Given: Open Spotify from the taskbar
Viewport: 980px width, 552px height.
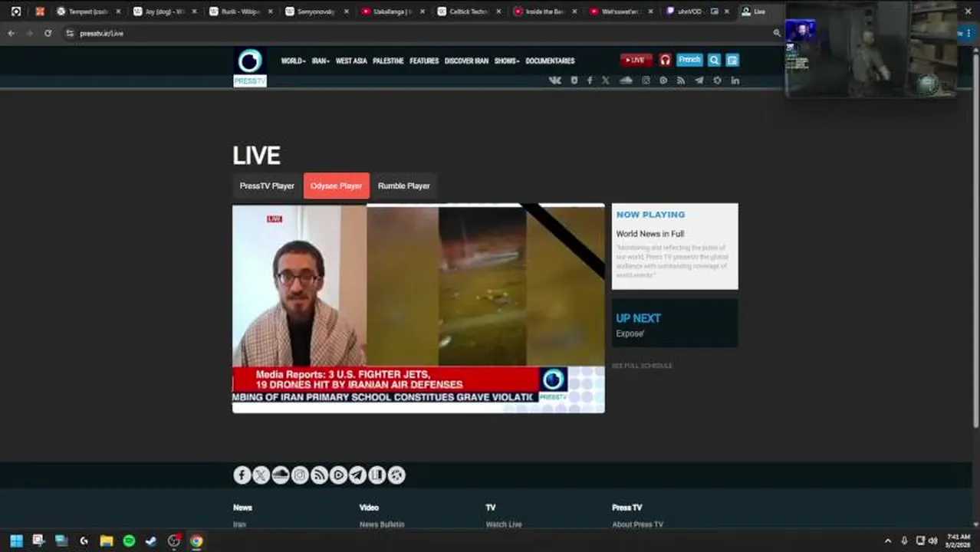Looking at the screenshot, I should (x=129, y=540).
